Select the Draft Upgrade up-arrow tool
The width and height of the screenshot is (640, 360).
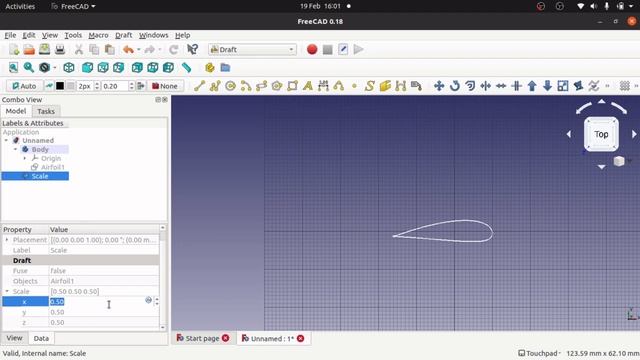532,86
